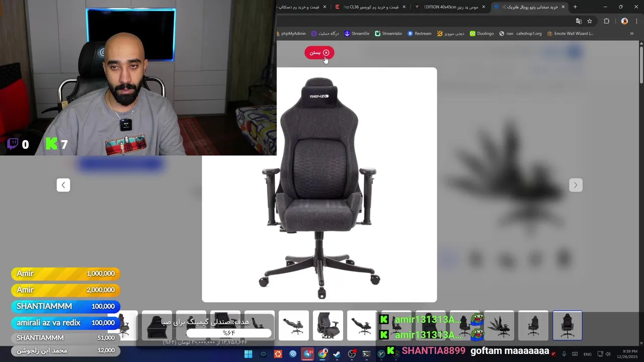The image size is (644, 362).
Task: Open the orange Ubuntu-style taskbar icon
Action: coord(278,354)
